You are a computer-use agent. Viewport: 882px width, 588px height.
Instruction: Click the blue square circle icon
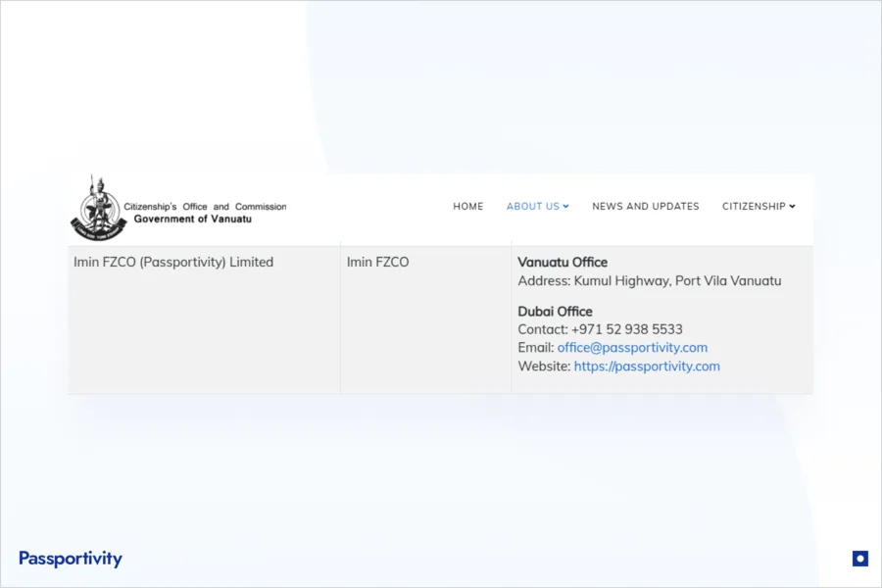pos(860,559)
